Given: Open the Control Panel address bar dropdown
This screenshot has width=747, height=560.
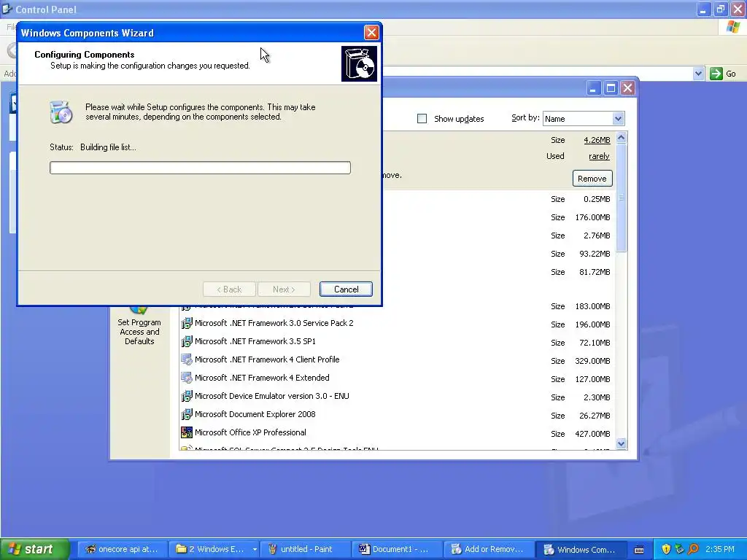Looking at the screenshot, I should [698, 74].
